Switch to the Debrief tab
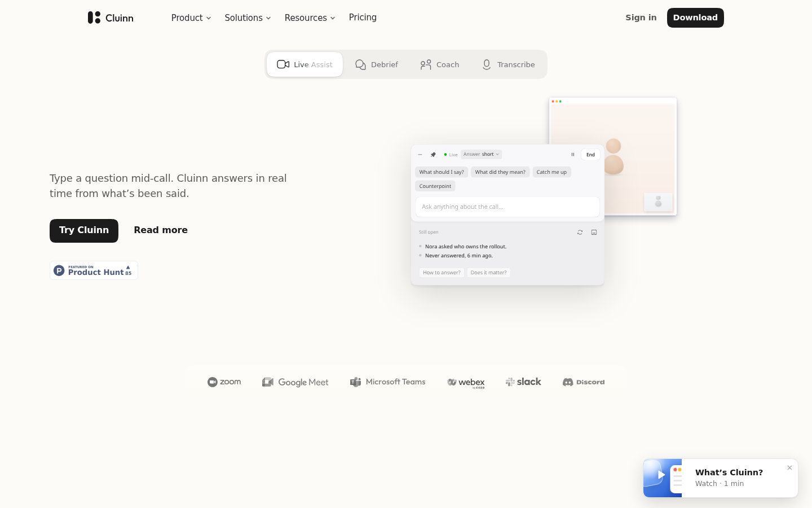The width and height of the screenshot is (812, 508). click(x=377, y=64)
